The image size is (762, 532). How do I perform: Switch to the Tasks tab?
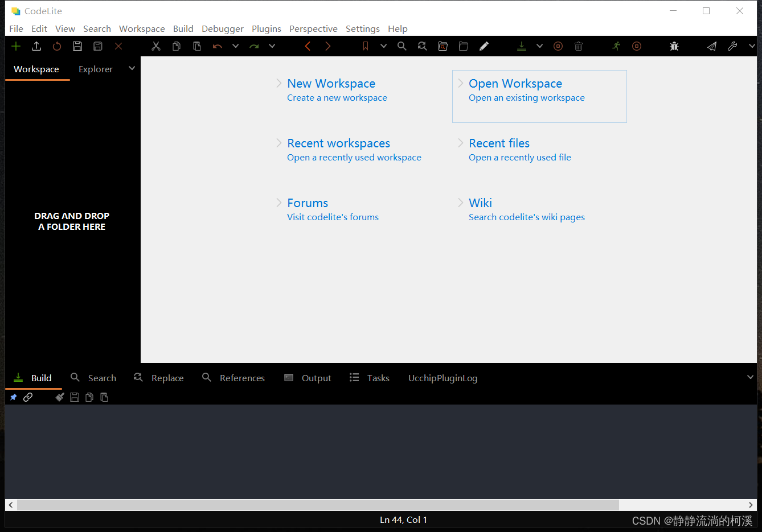click(x=370, y=378)
